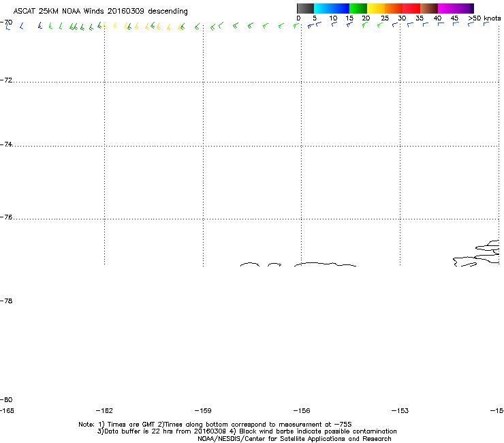Image resolution: width=504 pixels, height=443 pixels.
Task: Click the -153 longitude axis label
Action: tap(400, 410)
